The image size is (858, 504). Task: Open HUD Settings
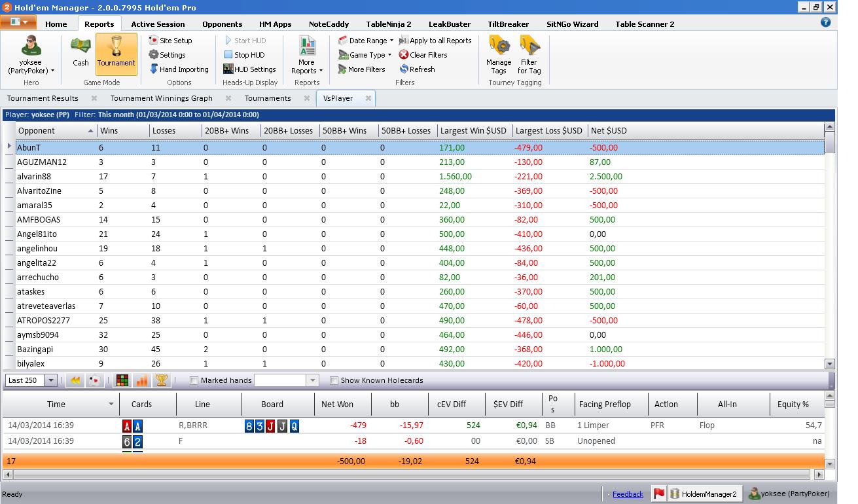[x=249, y=69]
